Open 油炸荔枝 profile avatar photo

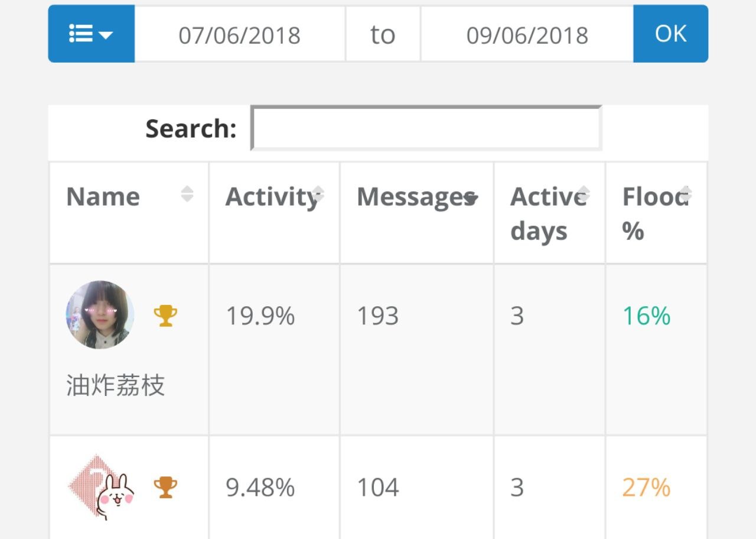(x=100, y=314)
